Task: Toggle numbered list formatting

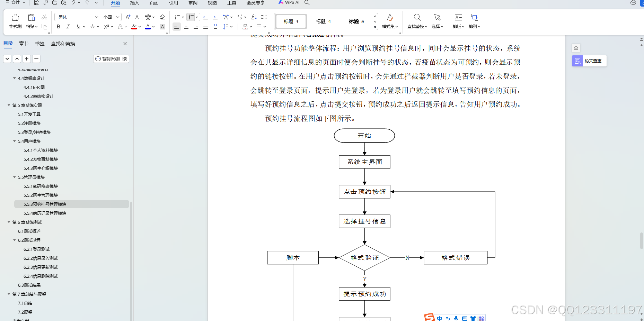Action: click(x=191, y=17)
